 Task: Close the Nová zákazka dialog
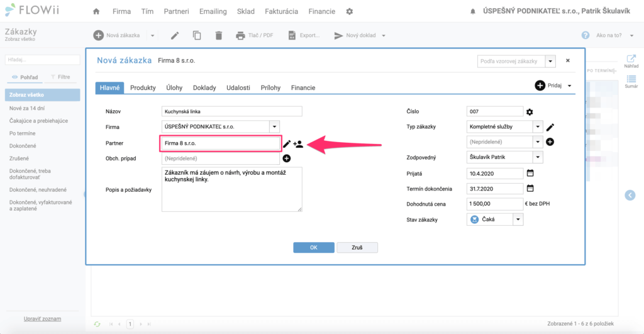(x=568, y=60)
